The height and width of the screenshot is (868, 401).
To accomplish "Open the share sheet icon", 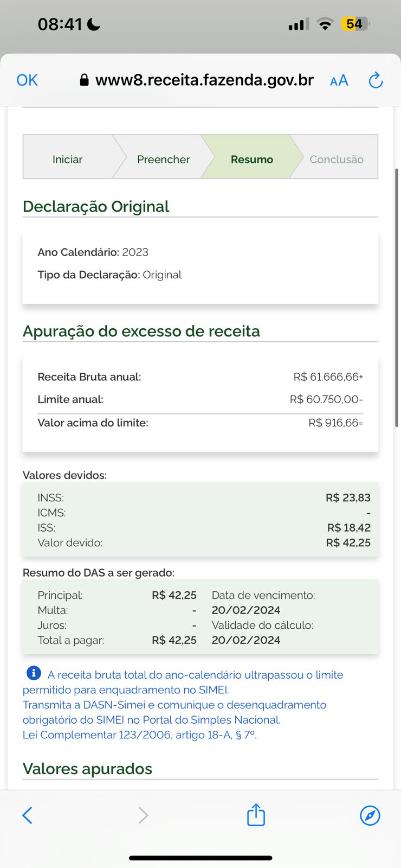I will point(256,814).
